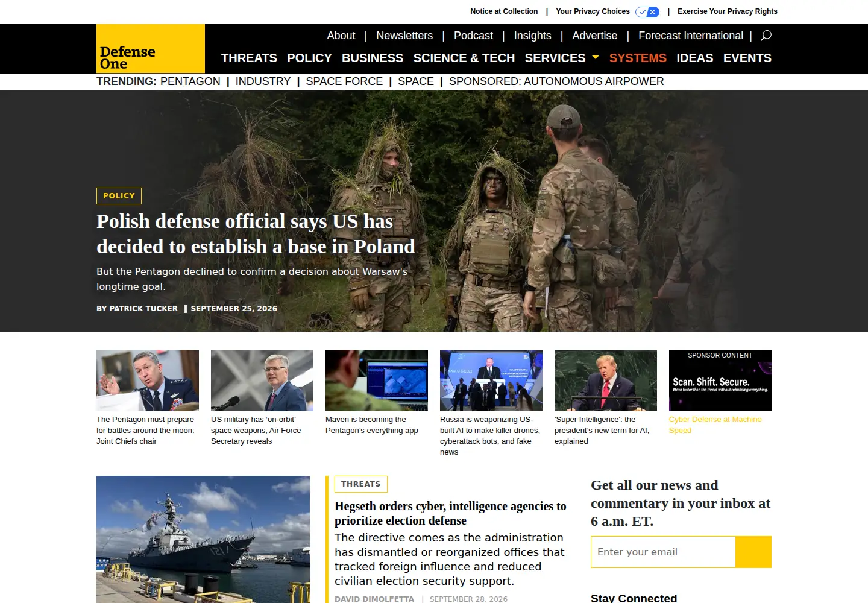868x603 pixels.
Task: Click the Policy tag on hero story
Action: tap(119, 196)
